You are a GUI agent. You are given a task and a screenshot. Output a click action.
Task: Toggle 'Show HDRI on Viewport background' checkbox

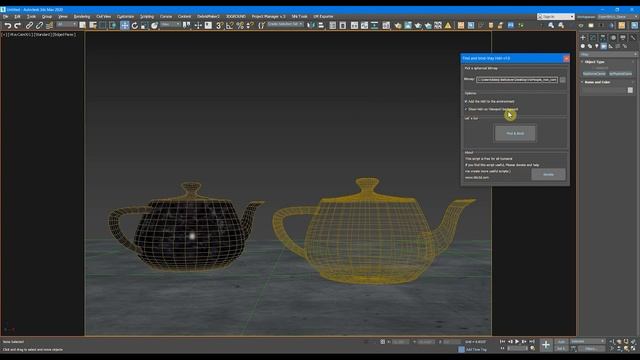point(466,109)
